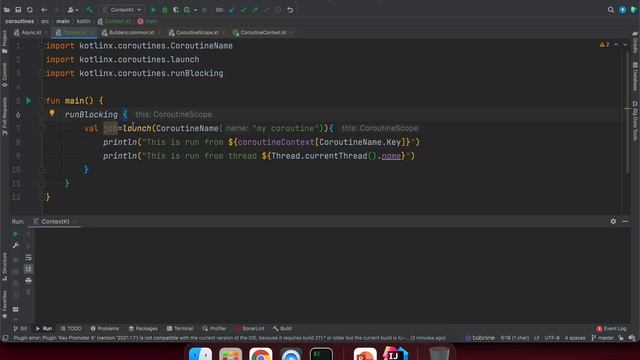
Task: Toggle read-only lock icon in status bar
Action: [621, 338]
